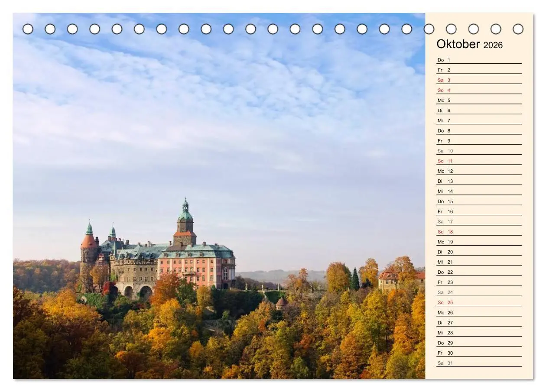The height and width of the screenshot is (392, 546).
Task: Click the grey Sa 31 row
Action: click(x=479, y=363)
